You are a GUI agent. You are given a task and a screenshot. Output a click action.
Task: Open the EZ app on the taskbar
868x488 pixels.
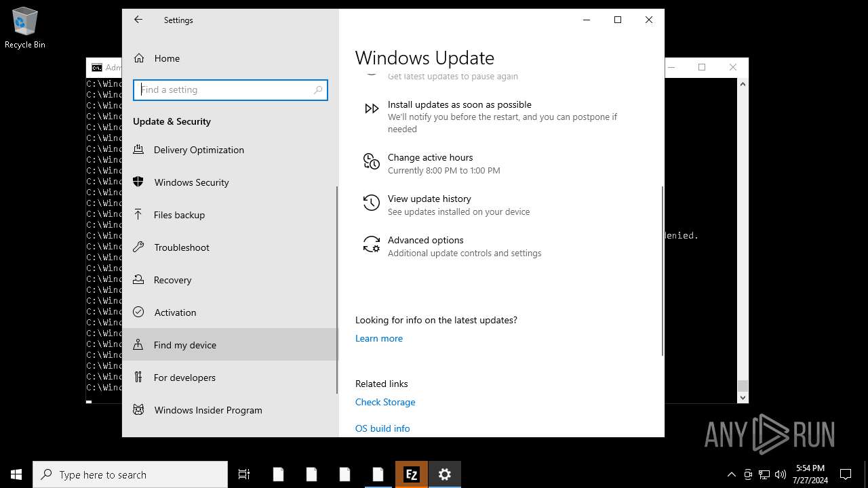(412, 474)
